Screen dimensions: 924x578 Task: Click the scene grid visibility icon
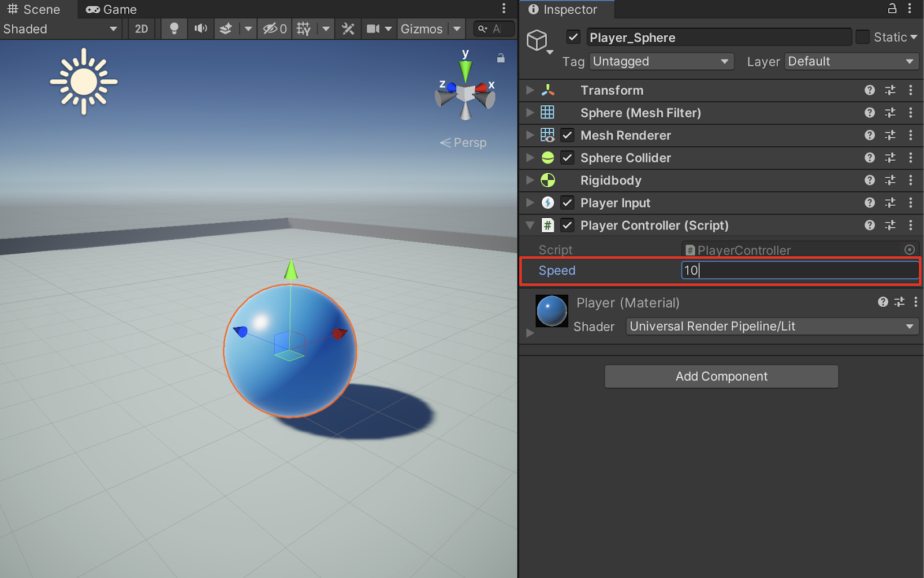304,29
